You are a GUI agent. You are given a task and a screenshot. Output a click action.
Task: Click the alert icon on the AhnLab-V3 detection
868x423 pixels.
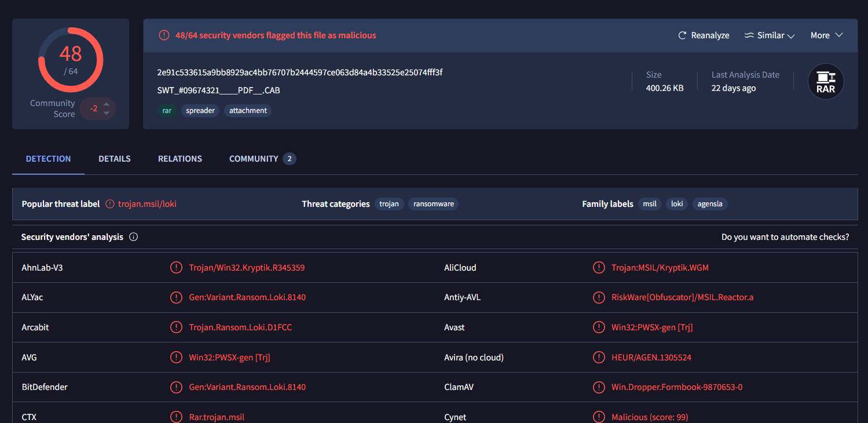click(176, 268)
